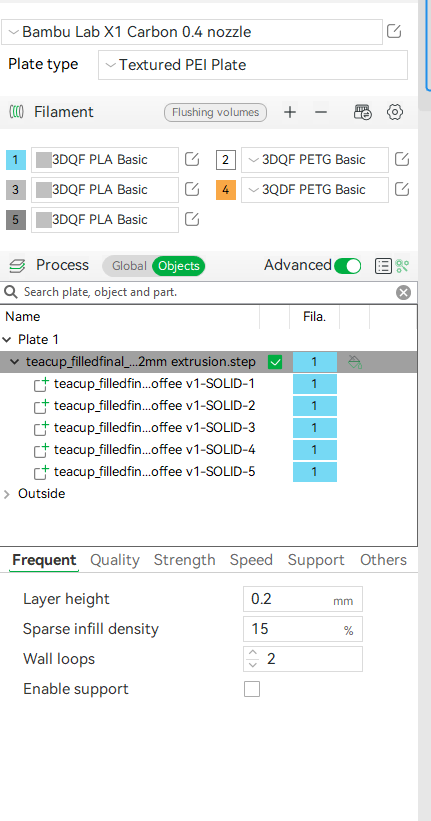The height and width of the screenshot is (821, 431).
Task: Select the orange filament 4 color swatch
Action: point(226,190)
